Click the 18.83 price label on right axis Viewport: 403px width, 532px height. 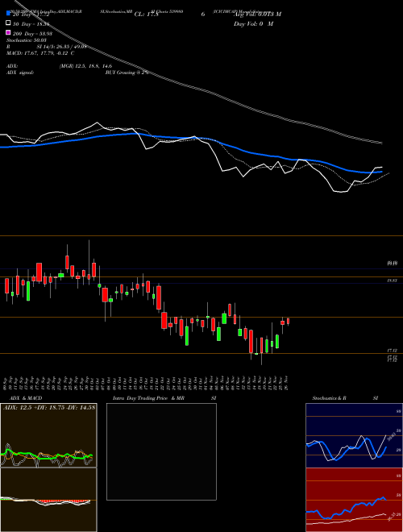[392, 281]
